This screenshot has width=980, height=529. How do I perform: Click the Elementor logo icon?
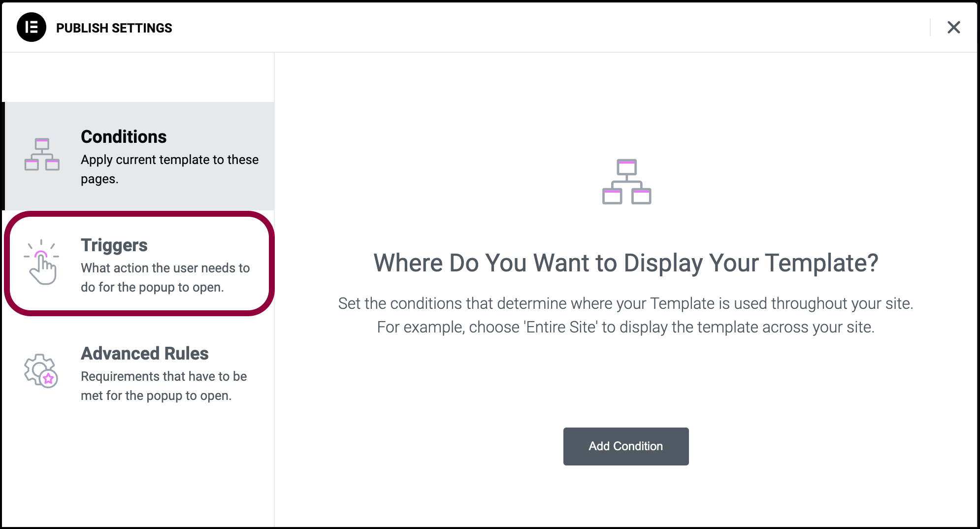pos(32,27)
